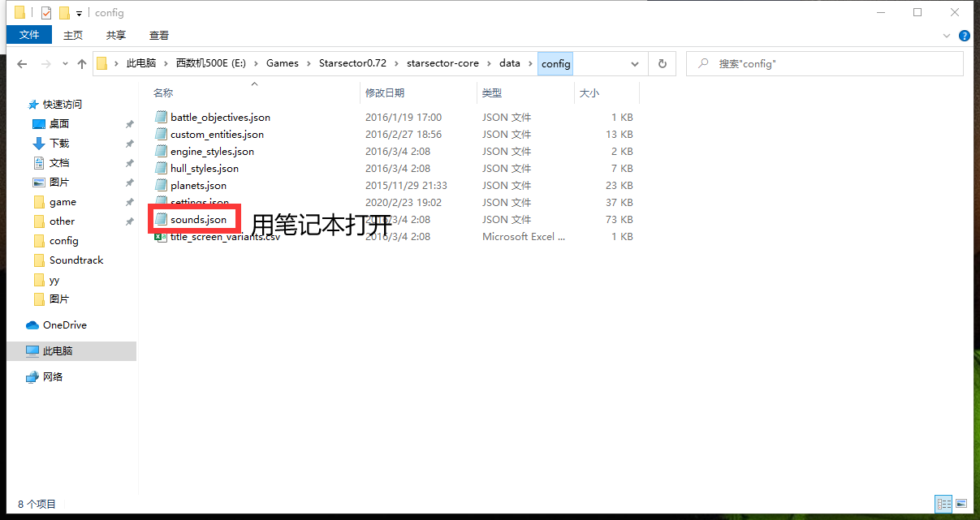Image resolution: width=980 pixels, height=520 pixels.
Task: Switch to thumbnail view via status bar icon
Action: [961, 504]
